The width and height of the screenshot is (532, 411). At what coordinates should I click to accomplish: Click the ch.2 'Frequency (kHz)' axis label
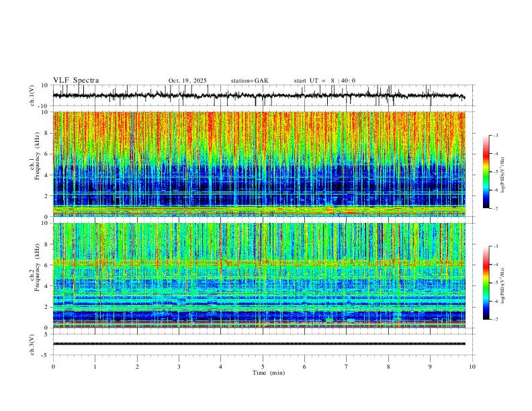tap(37, 267)
